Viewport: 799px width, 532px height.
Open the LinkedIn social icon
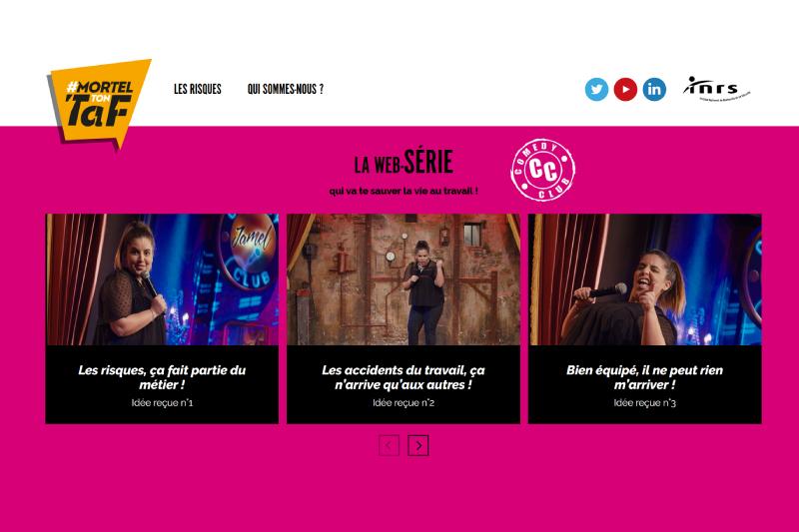tap(654, 89)
